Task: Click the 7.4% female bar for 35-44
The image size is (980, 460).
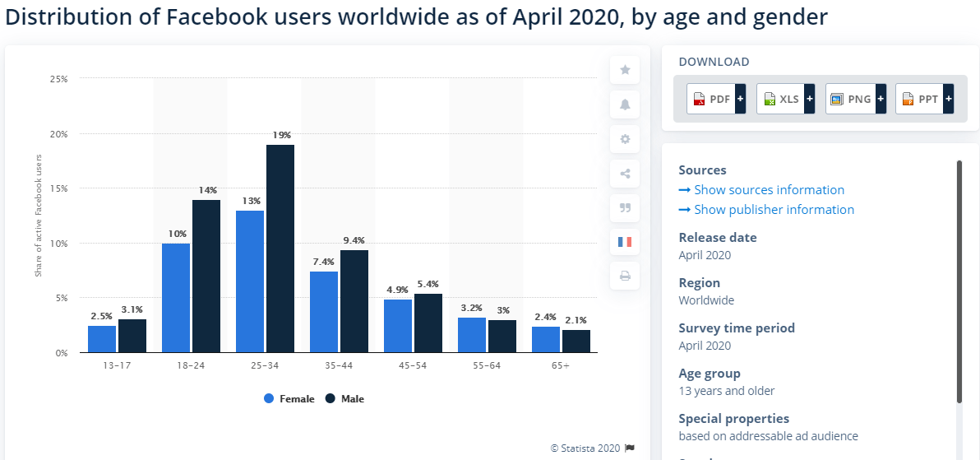Action: pyautogui.click(x=324, y=312)
